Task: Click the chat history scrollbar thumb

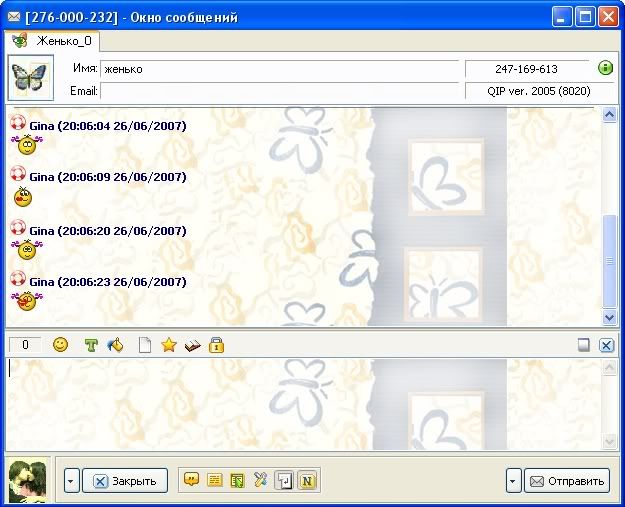Action: tap(609, 261)
